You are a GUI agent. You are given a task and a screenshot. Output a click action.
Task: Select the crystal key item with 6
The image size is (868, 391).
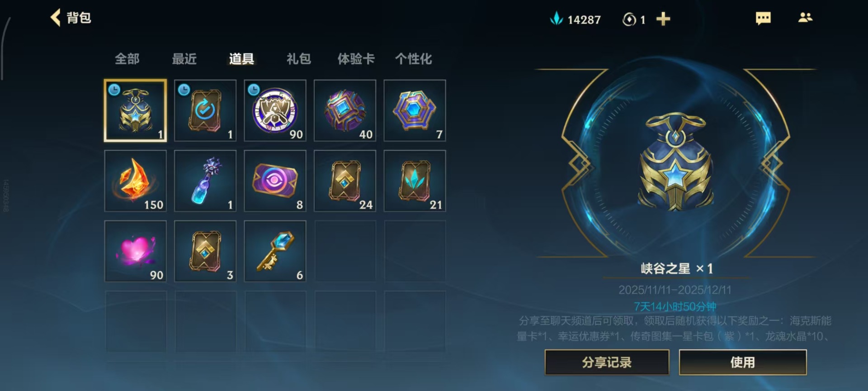275,251
